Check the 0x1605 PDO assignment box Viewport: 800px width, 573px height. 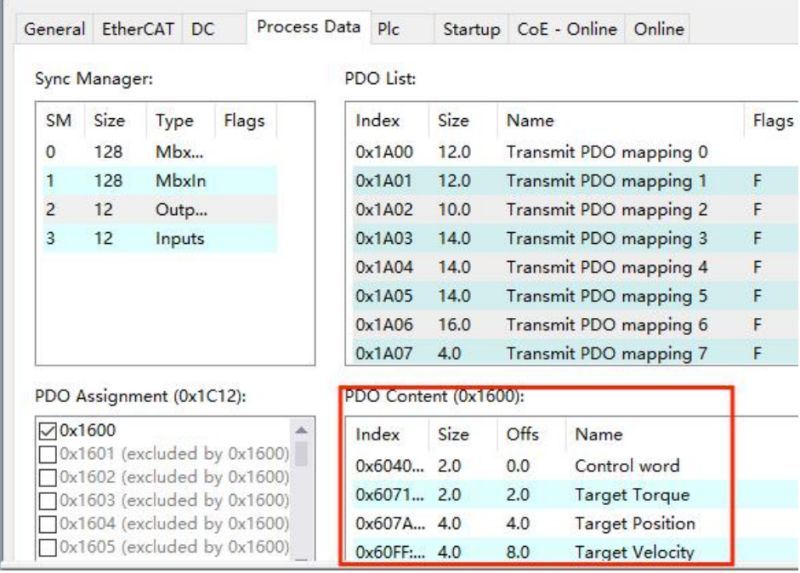[47, 547]
